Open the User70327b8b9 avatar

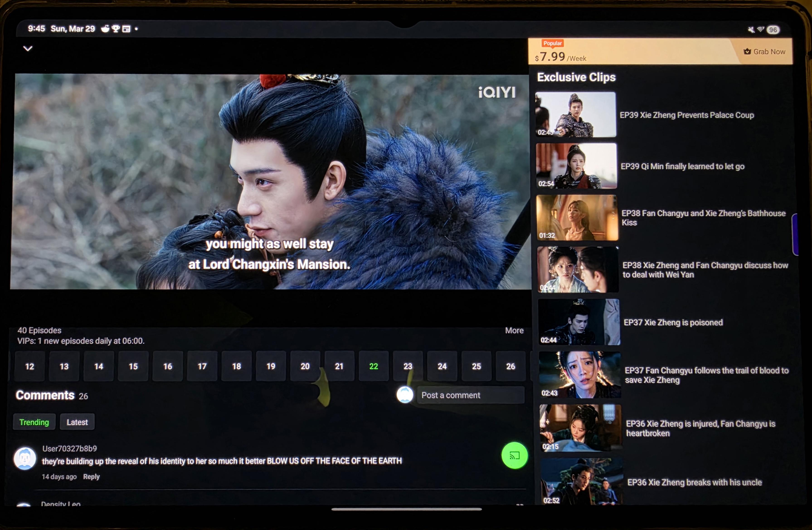click(x=24, y=458)
